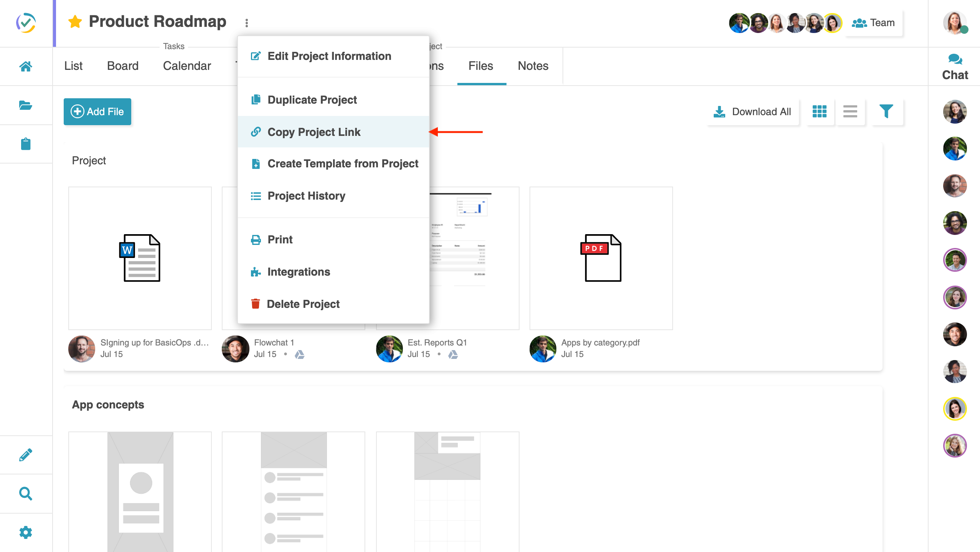Open settings gear in left sidebar

[x=26, y=532]
